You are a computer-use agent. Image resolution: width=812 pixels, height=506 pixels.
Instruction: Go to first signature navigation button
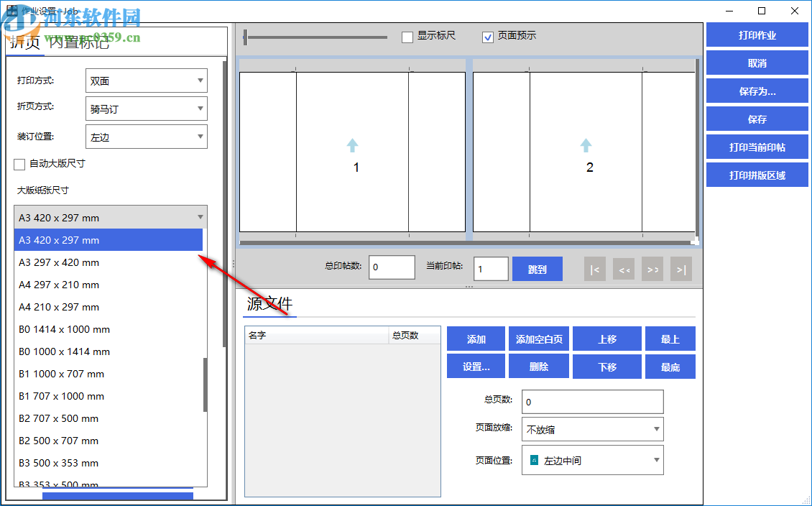[x=594, y=270]
